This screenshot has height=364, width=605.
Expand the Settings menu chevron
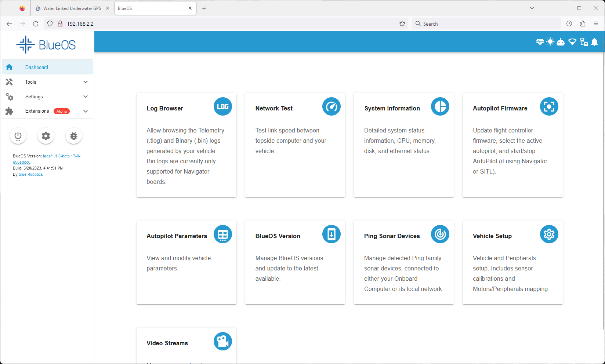(x=86, y=97)
